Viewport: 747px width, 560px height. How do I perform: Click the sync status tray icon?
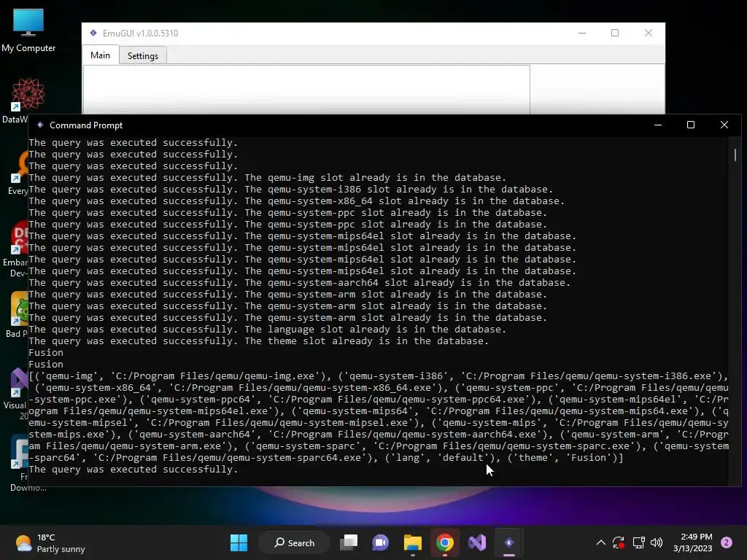click(619, 542)
